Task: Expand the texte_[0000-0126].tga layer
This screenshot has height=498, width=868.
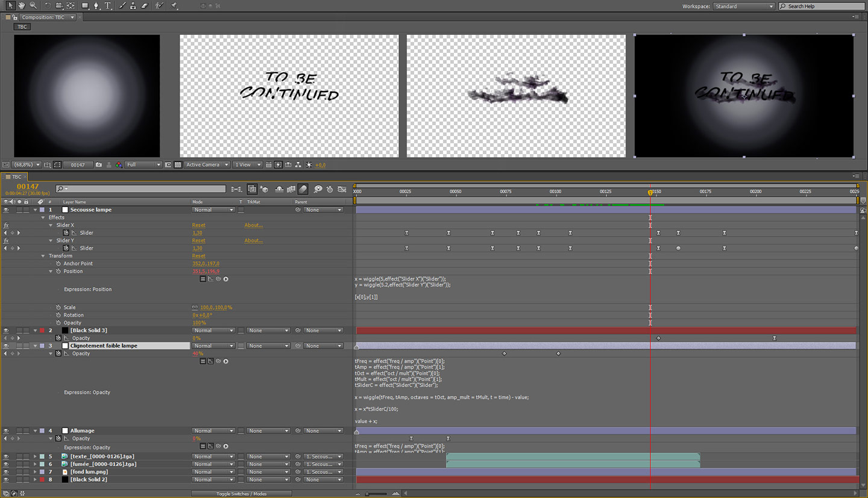Action: pyautogui.click(x=35, y=456)
